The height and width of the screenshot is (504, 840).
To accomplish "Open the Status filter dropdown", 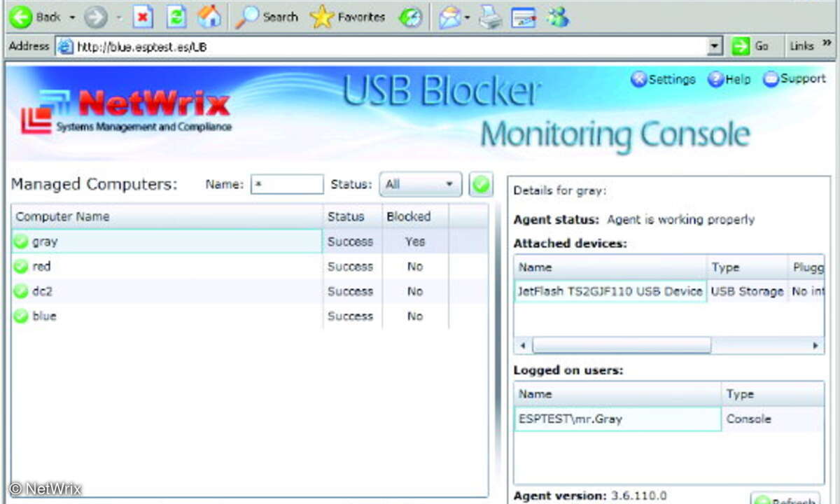I will (421, 184).
